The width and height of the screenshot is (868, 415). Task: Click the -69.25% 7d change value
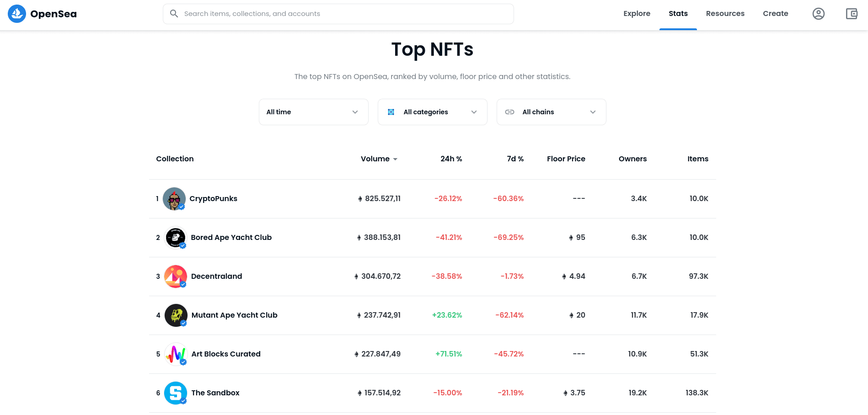click(x=509, y=238)
